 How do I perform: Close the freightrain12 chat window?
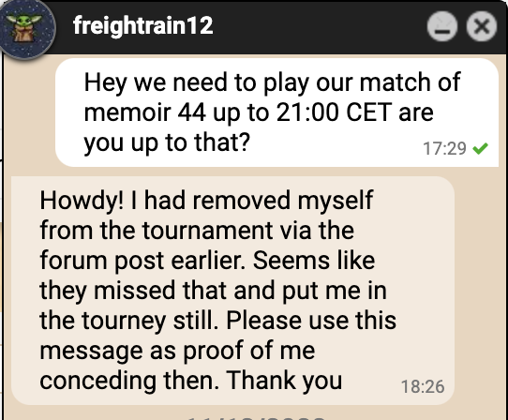tap(482, 26)
